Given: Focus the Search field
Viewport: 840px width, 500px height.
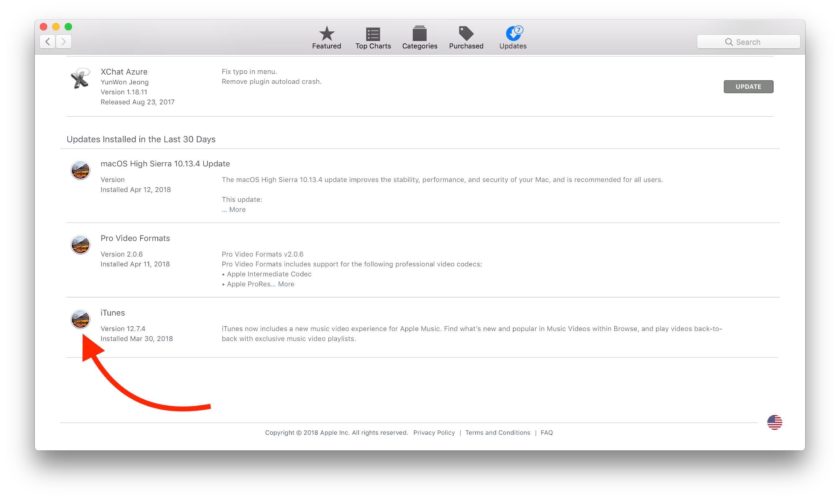Looking at the screenshot, I should [x=748, y=42].
